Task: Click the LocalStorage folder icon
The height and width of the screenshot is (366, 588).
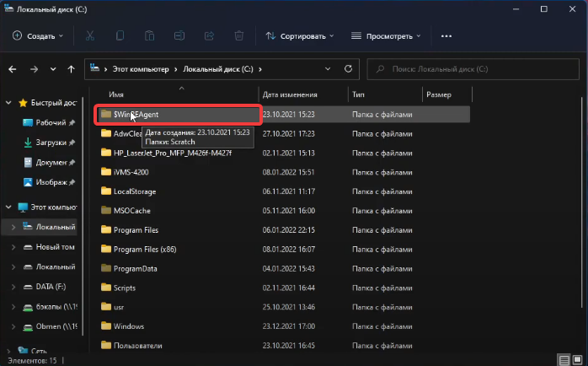Action: click(106, 191)
